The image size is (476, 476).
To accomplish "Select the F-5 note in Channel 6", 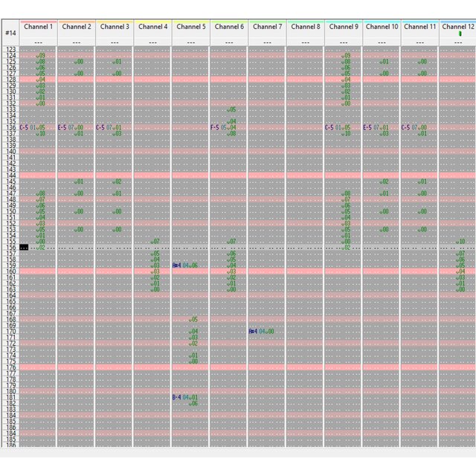I will click(x=215, y=127).
